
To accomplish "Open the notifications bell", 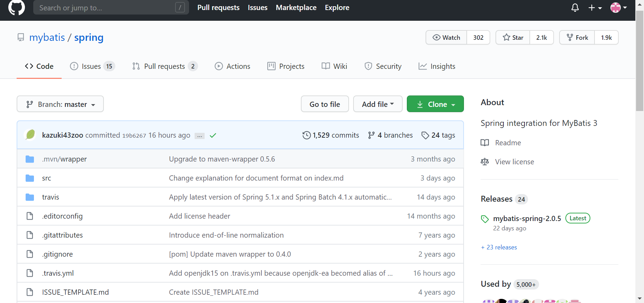I will pos(575,8).
